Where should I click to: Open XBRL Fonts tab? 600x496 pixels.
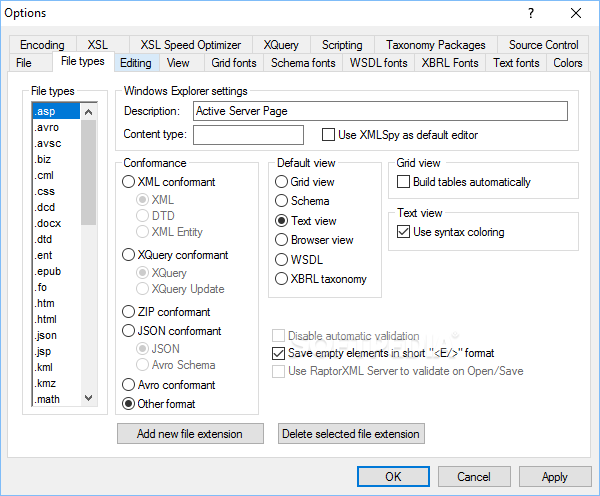point(450,63)
